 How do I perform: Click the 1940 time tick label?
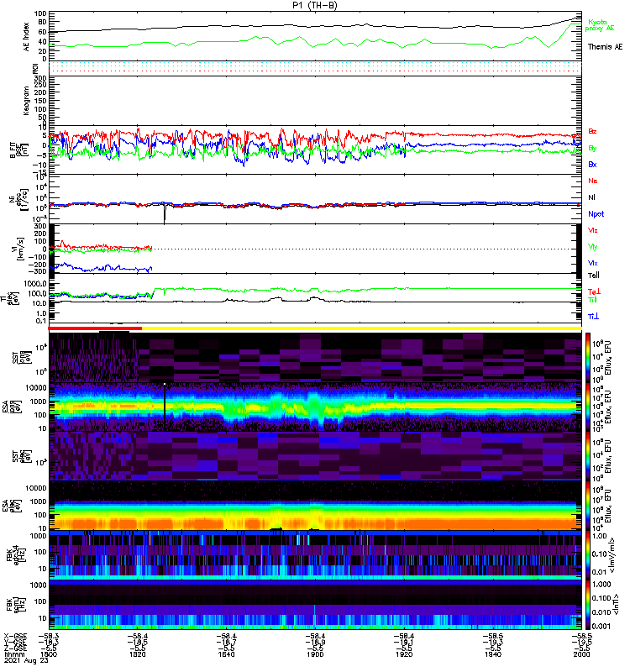pyautogui.click(x=493, y=654)
